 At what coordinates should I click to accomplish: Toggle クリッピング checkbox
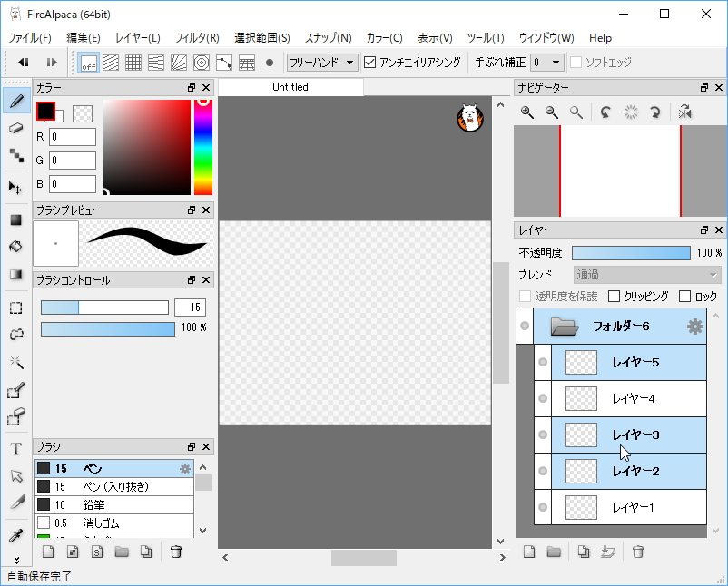click(x=614, y=296)
